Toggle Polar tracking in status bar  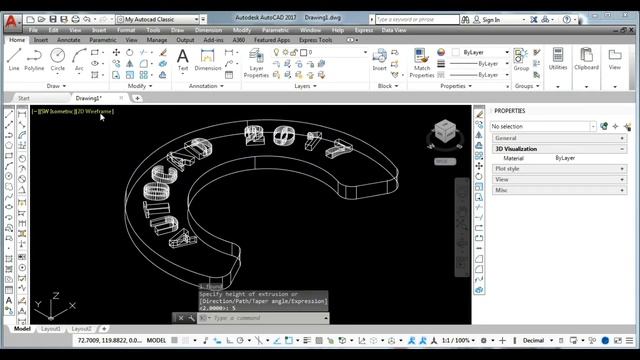240,340
